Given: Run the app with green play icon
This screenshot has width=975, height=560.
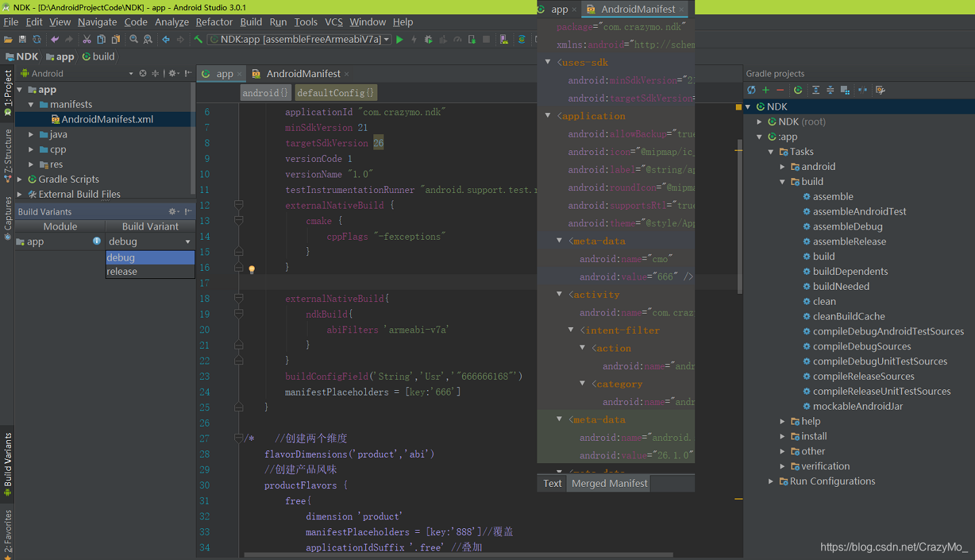Looking at the screenshot, I should tap(400, 39).
